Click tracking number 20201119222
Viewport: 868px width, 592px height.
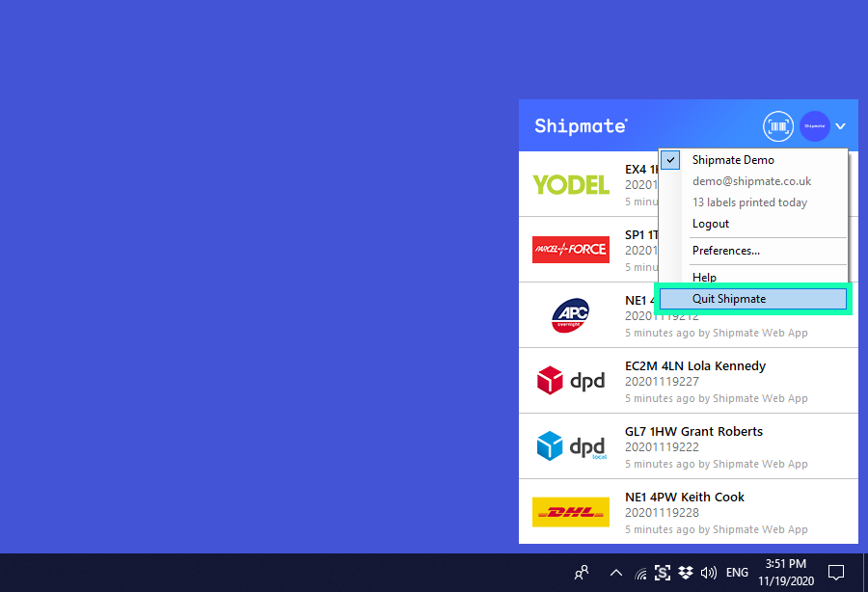[662, 447]
